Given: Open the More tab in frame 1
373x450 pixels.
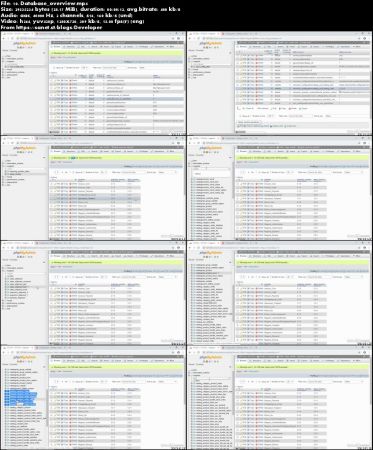Looking at the screenshot, I should point(171,47).
